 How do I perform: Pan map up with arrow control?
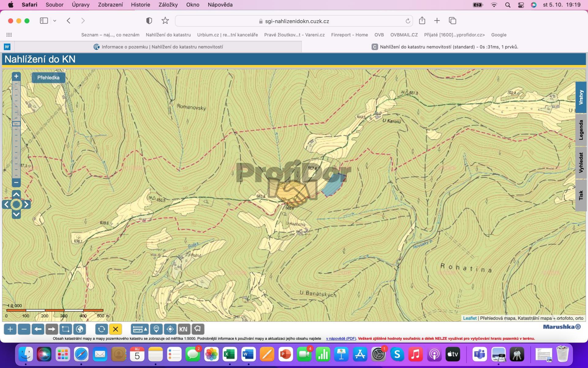(x=16, y=194)
